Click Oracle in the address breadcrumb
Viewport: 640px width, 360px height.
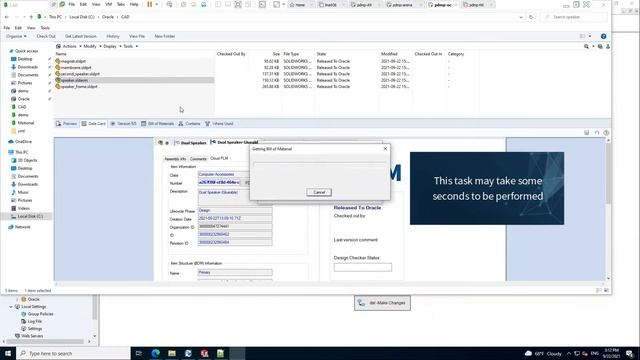pyautogui.click(x=108, y=17)
